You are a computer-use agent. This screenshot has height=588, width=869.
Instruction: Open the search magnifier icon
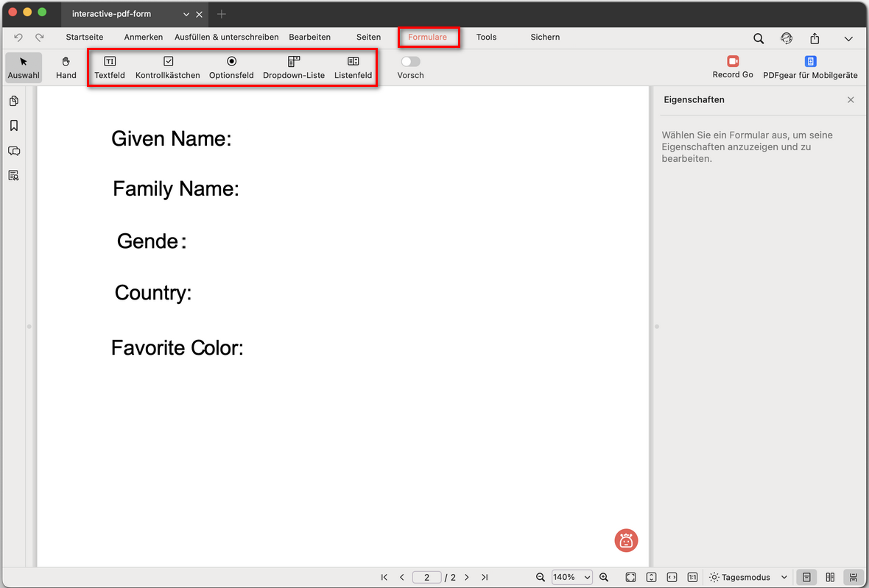pos(759,38)
